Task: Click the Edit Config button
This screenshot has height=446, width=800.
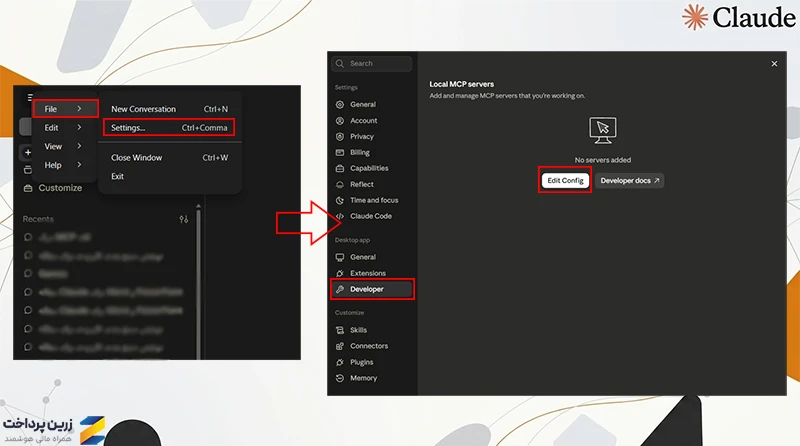Action: tap(565, 180)
